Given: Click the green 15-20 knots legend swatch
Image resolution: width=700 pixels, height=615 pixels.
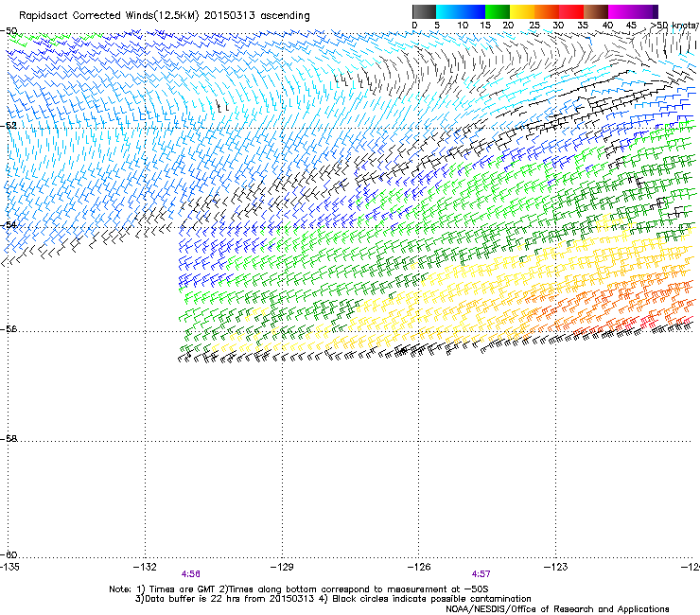Looking at the screenshot, I should (498, 11).
